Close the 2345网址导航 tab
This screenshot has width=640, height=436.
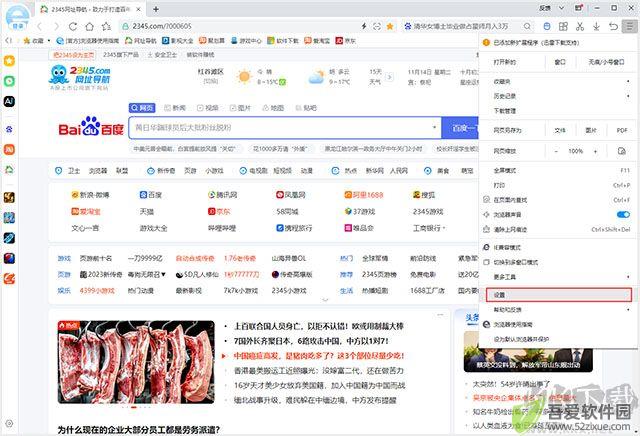click(x=138, y=9)
